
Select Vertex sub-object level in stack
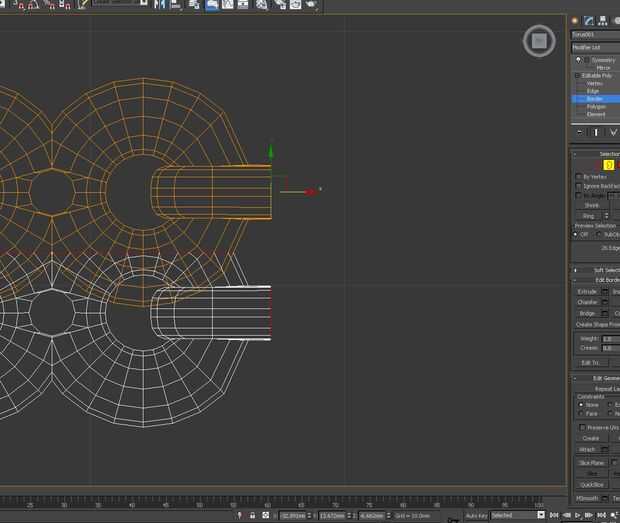594,83
